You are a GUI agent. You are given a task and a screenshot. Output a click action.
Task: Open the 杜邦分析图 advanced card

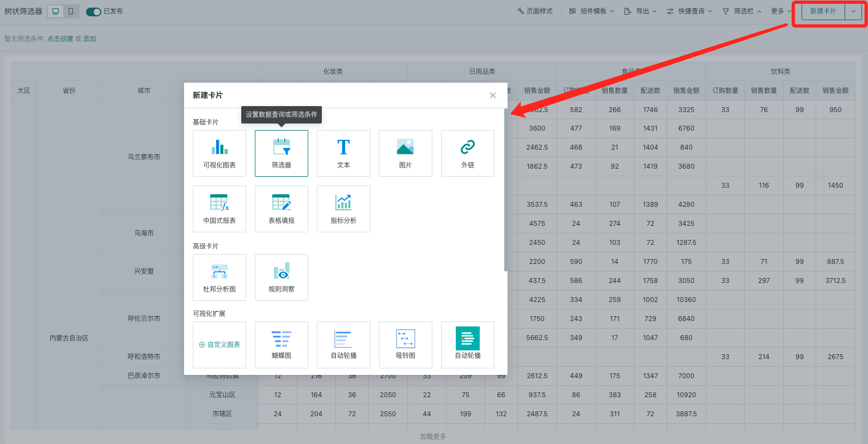(219, 277)
